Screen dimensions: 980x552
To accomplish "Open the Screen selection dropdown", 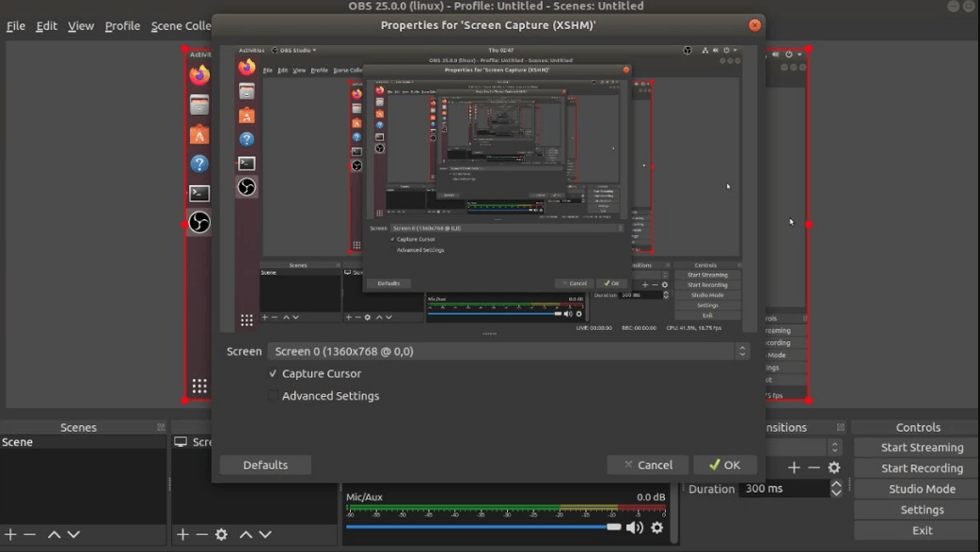I will click(x=508, y=352).
